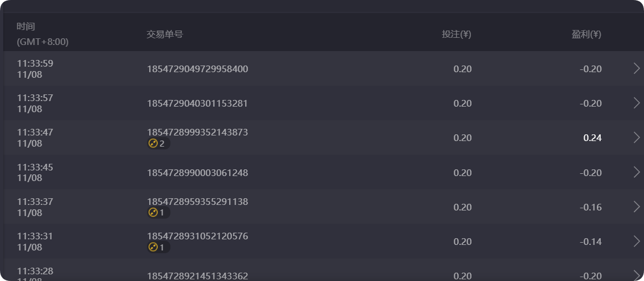
Task: Expand the winning 0.24 row's arrow
Action: click(x=636, y=138)
